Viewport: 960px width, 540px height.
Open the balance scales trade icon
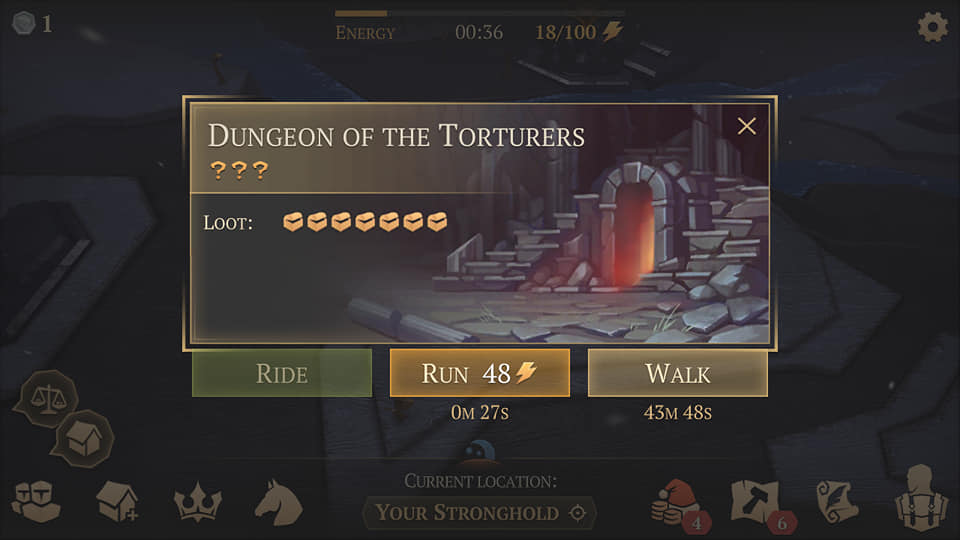point(48,399)
